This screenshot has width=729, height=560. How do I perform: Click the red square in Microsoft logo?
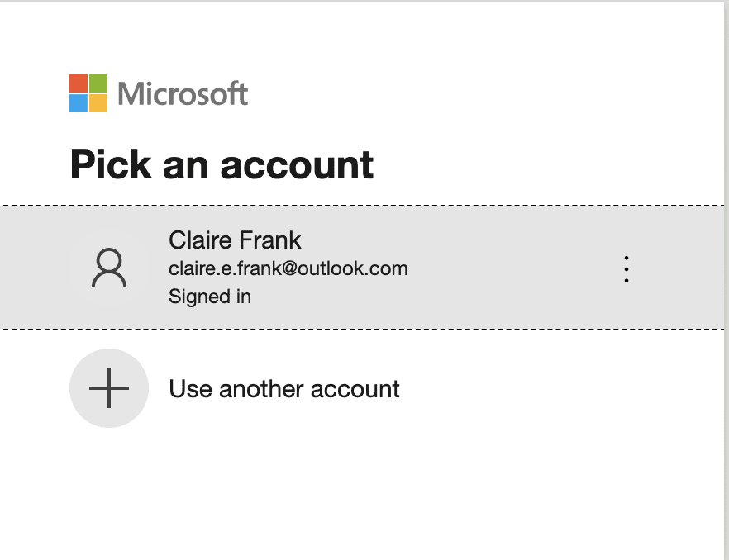pos(79,83)
